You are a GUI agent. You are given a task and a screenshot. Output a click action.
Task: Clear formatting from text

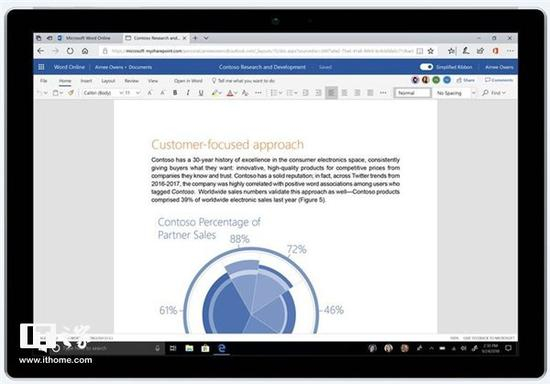(x=245, y=93)
